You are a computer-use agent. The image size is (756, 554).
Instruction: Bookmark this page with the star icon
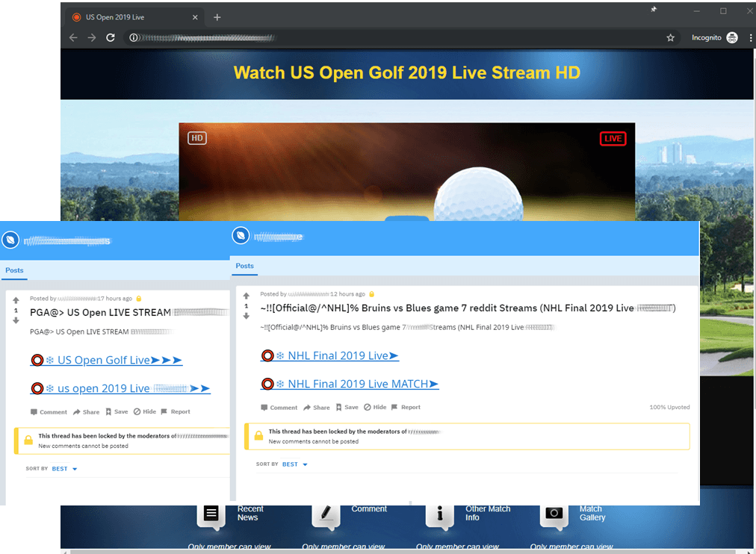670,37
